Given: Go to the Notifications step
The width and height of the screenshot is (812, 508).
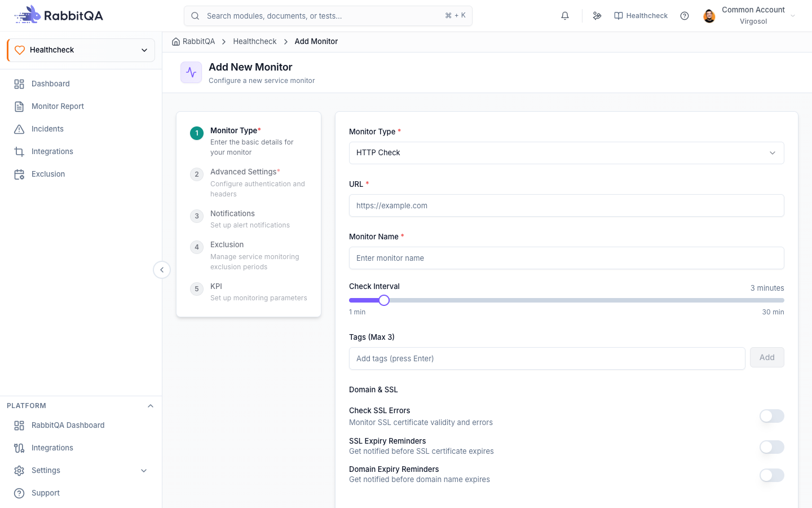Looking at the screenshot, I should tap(248, 219).
